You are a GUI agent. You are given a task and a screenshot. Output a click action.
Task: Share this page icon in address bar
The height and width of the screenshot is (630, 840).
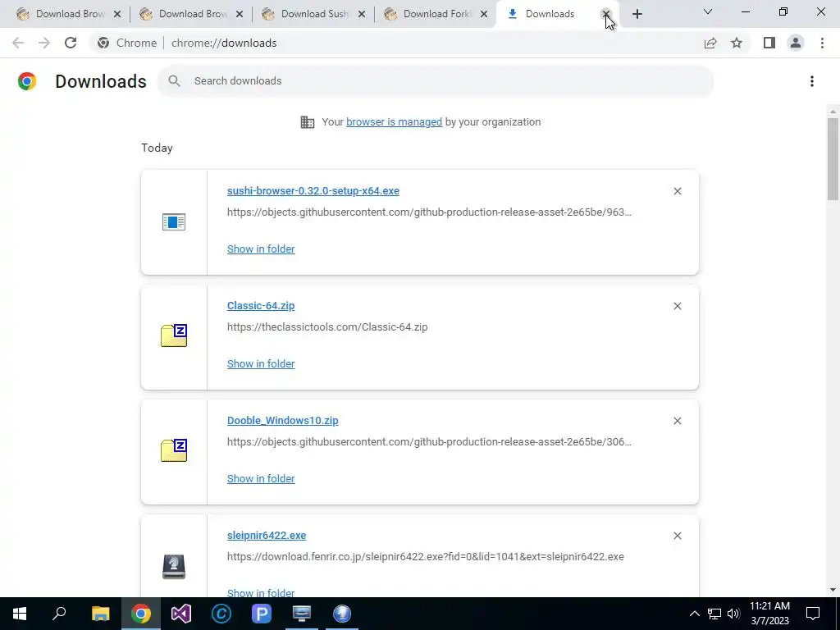pyautogui.click(x=710, y=43)
